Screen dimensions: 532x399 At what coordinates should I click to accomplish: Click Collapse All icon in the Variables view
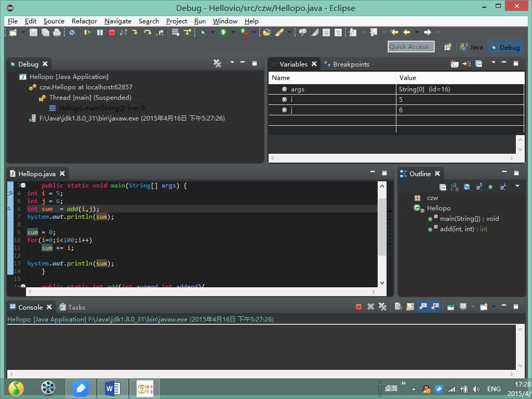pos(478,63)
